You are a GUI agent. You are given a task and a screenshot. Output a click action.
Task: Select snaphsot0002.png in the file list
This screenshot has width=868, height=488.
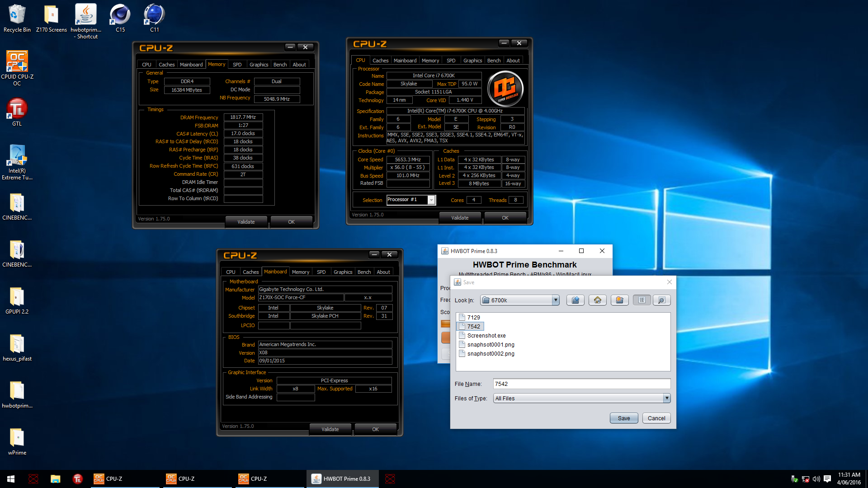coord(486,353)
